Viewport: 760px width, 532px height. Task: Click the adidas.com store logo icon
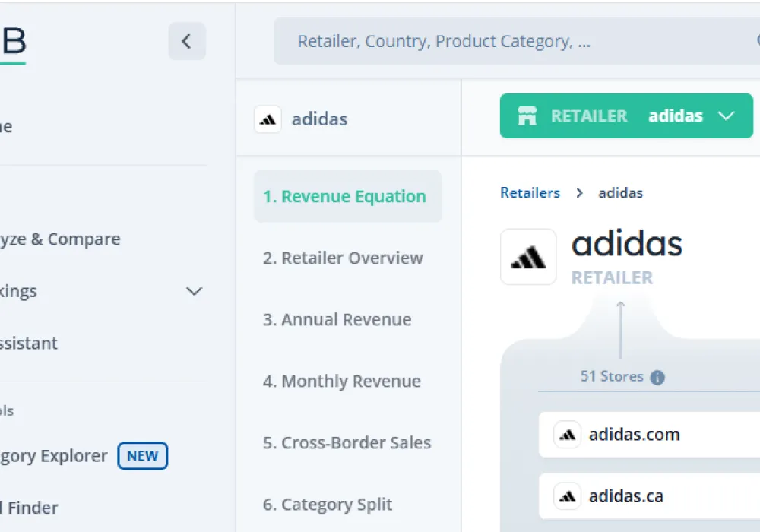coord(567,435)
